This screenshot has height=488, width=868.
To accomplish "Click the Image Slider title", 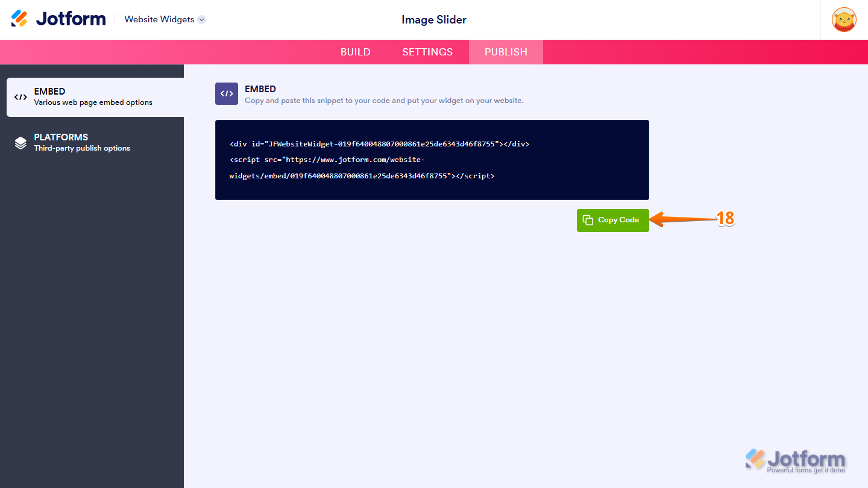I will [434, 20].
